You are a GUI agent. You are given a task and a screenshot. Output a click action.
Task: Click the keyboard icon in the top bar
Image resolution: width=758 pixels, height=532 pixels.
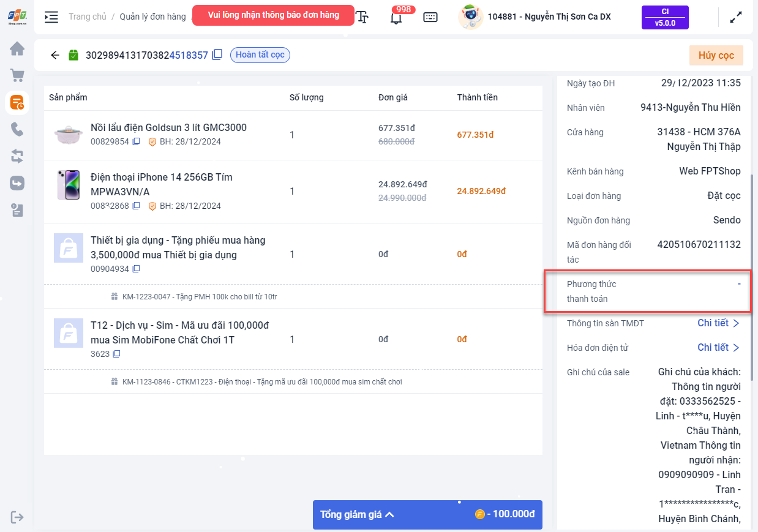[x=430, y=17]
